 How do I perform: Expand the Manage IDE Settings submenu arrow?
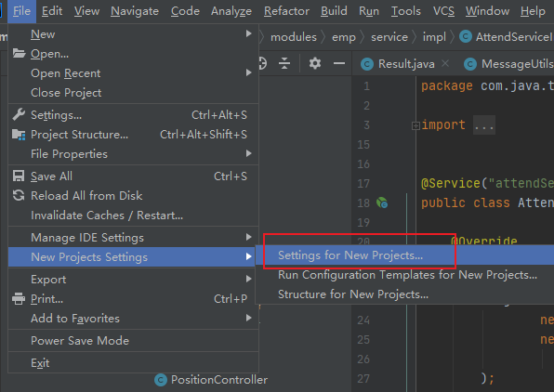(x=249, y=237)
